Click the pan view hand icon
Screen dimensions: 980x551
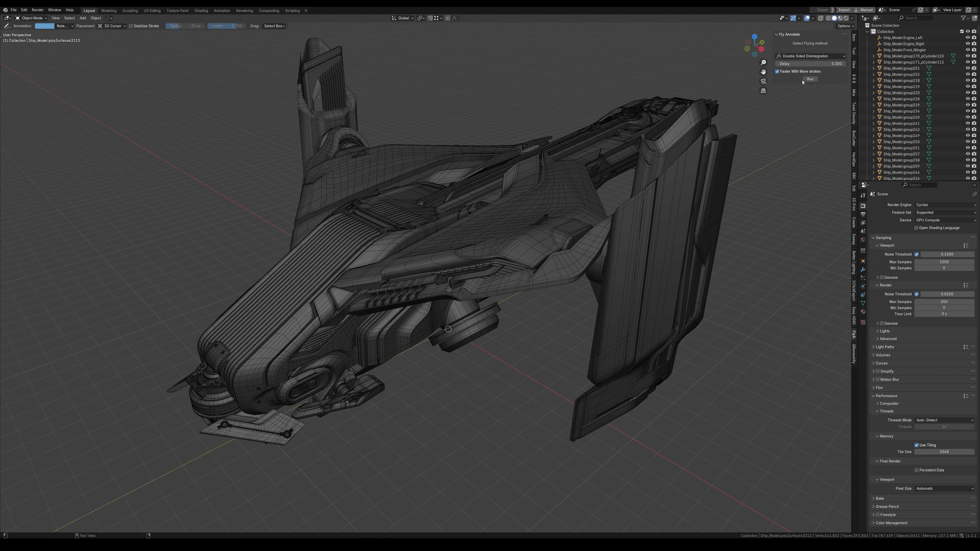point(763,72)
